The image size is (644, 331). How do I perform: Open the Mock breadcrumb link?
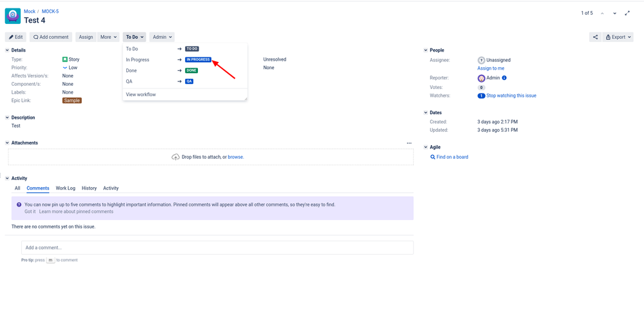click(x=30, y=12)
